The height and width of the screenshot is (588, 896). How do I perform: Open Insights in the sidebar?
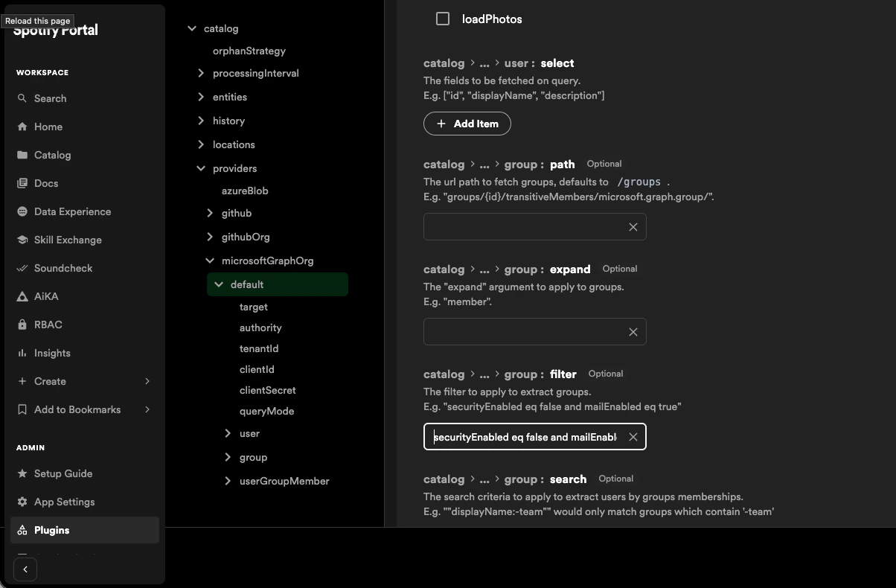coord(85,353)
